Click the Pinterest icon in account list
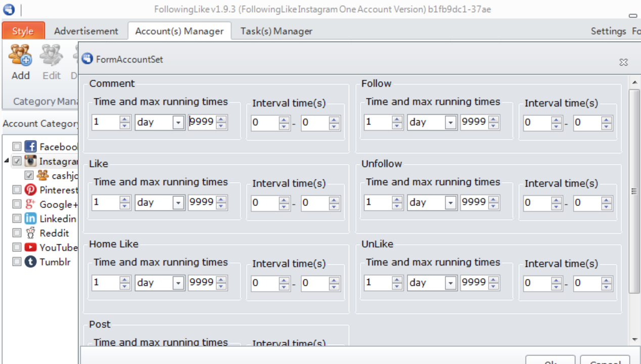This screenshot has height=364, width=641. [x=31, y=190]
